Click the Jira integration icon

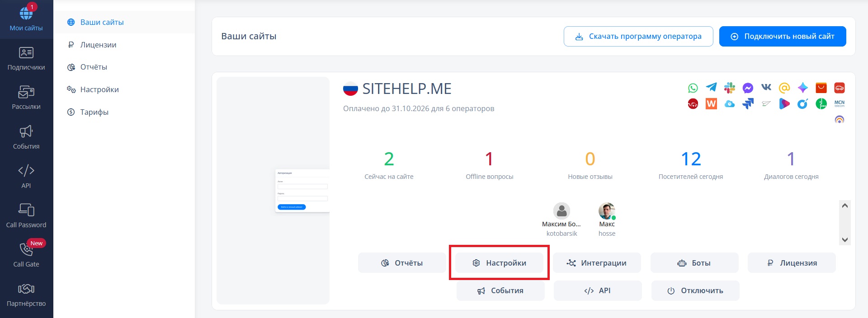pyautogui.click(x=748, y=104)
